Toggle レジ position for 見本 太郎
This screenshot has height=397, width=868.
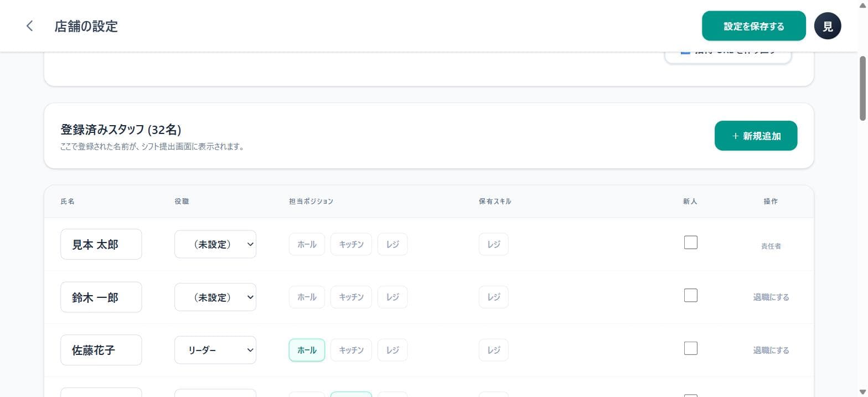click(x=392, y=244)
